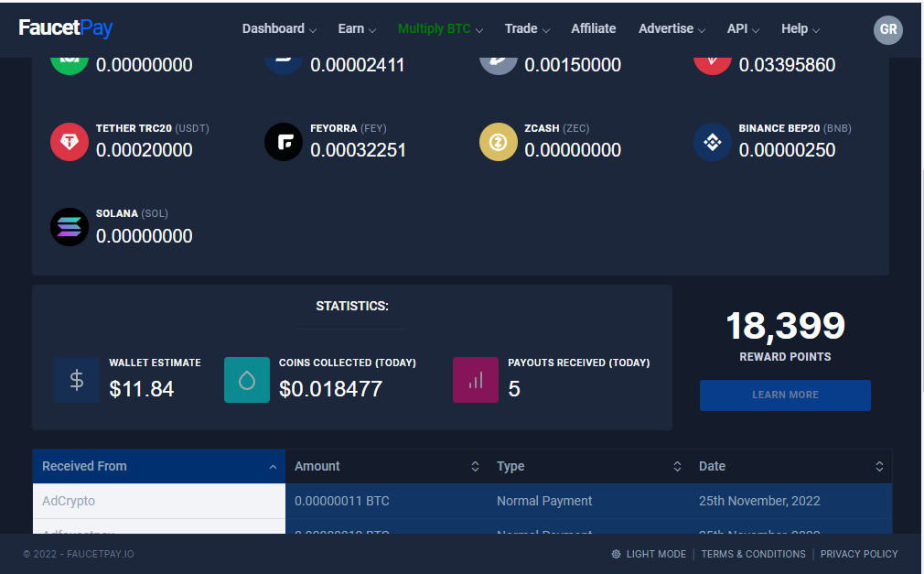
Task: Click the Learn More button
Action: click(785, 395)
